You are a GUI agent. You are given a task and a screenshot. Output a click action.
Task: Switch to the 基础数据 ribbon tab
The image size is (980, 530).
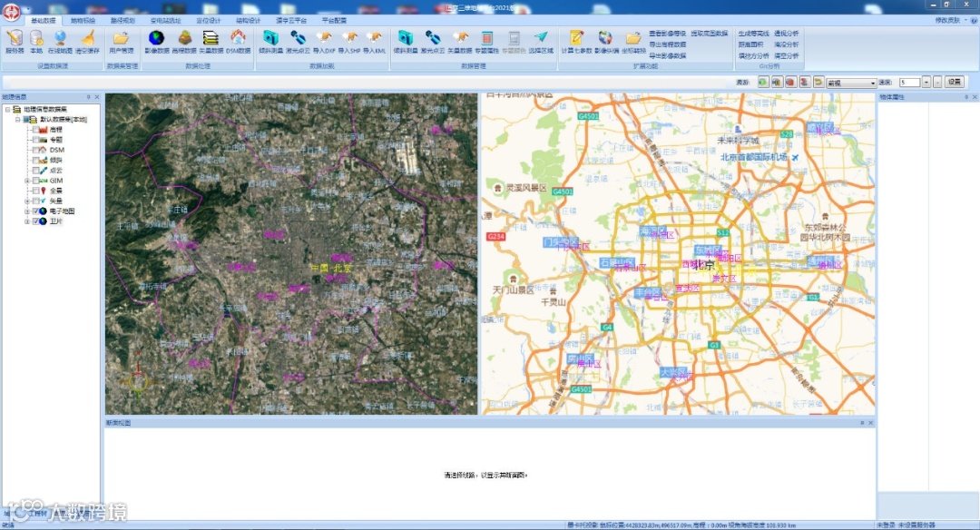tap(44, 21)
